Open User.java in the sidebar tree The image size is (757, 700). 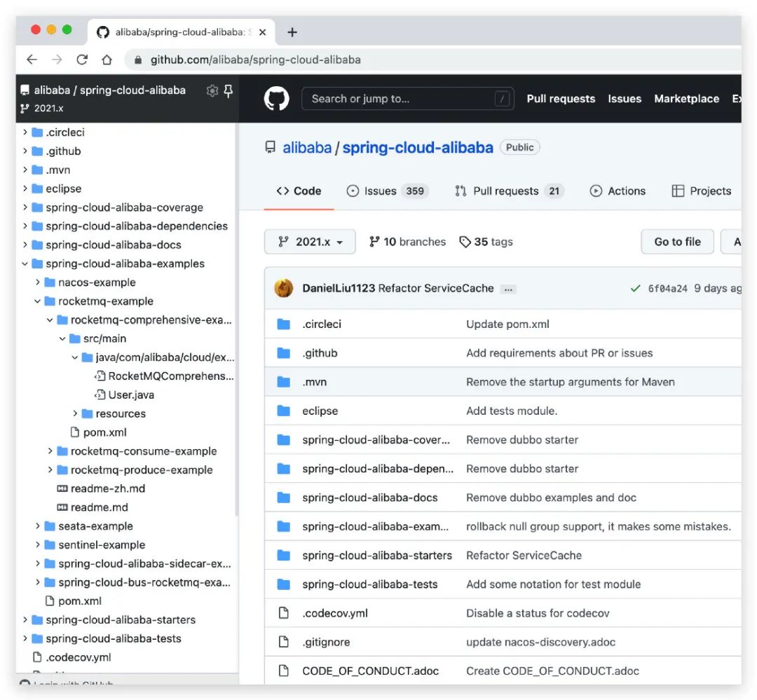131,394
